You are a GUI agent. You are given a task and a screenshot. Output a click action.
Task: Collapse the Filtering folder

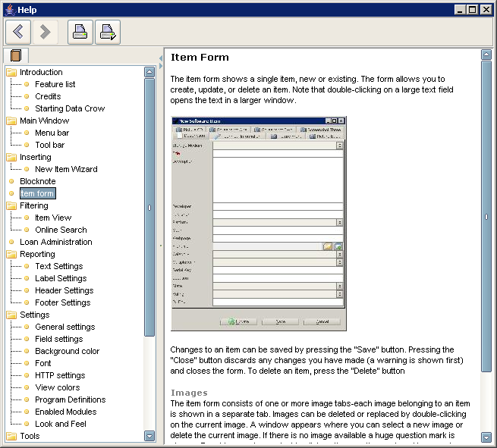tap(11, 205)
